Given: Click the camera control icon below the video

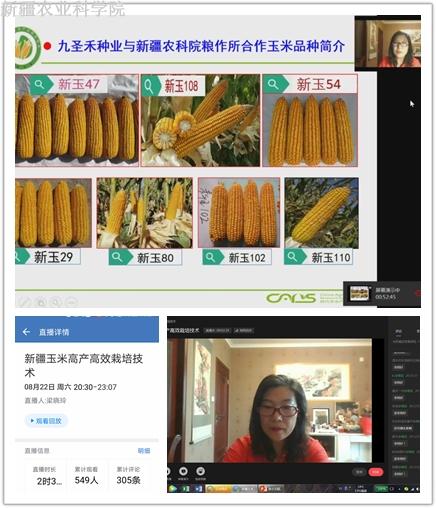Looking at the screenshot, I should click(200, 471).
